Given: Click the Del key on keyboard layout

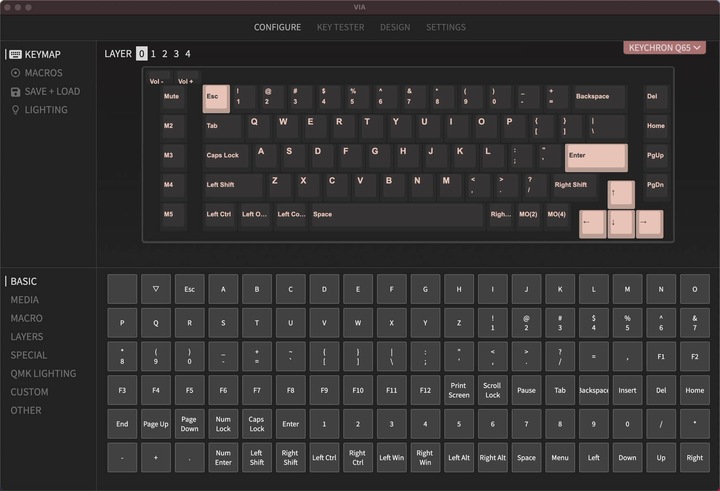Looking at the screenshot, I should 656,98.
